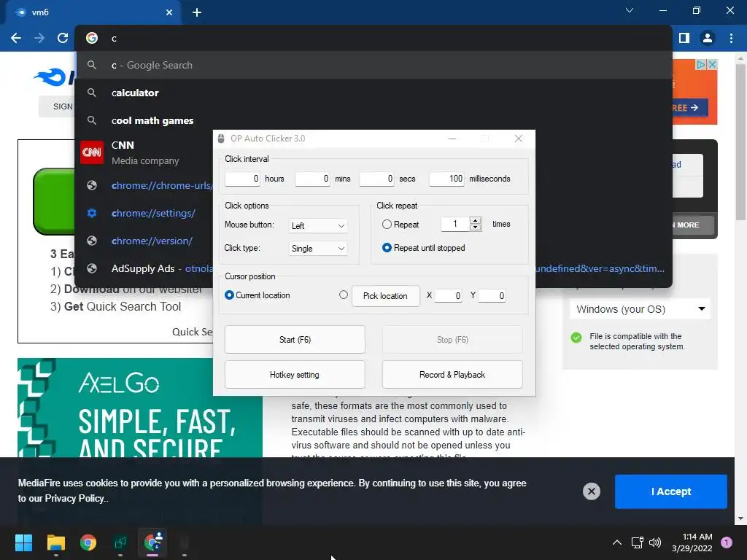Open the chrome://settings/ suggestion
Image resolution: width=747 pixels, height=560 pixels.
145,213
